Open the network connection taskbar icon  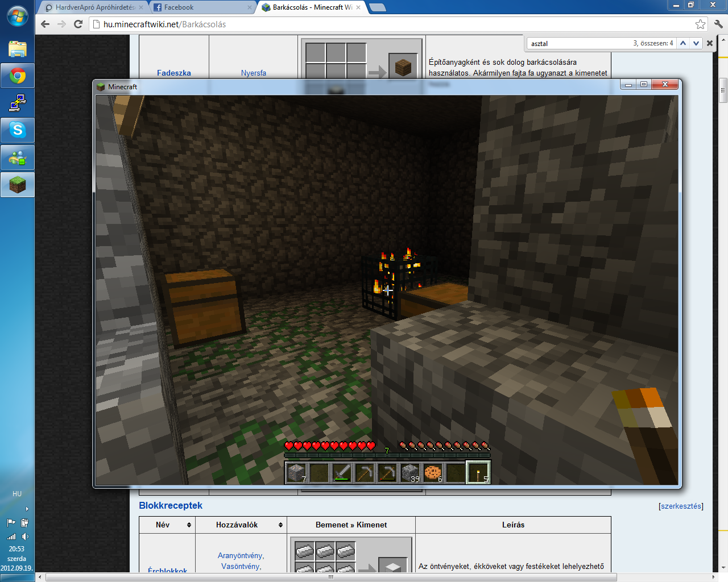pos(18,103)
